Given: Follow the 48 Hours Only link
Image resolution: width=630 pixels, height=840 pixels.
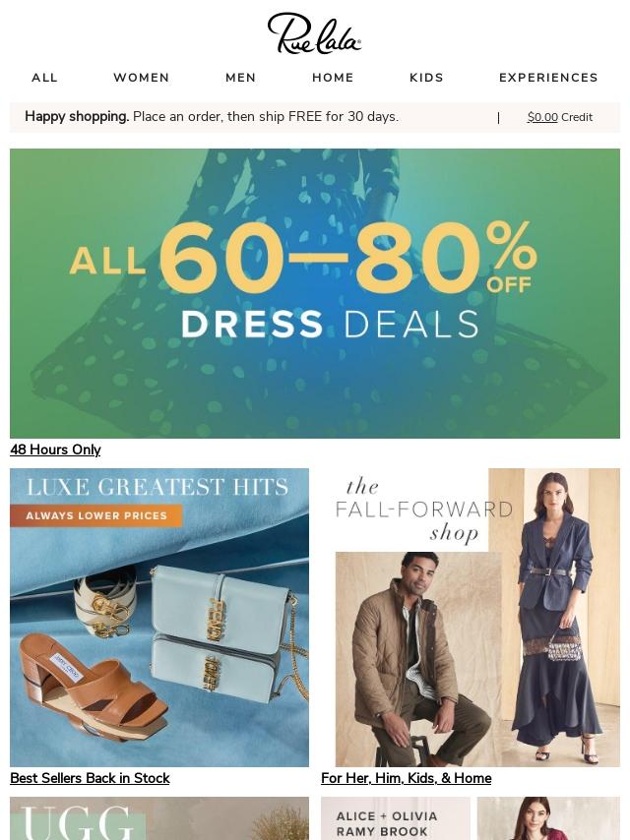Looking at the screenshot, I should pos(55,450).
